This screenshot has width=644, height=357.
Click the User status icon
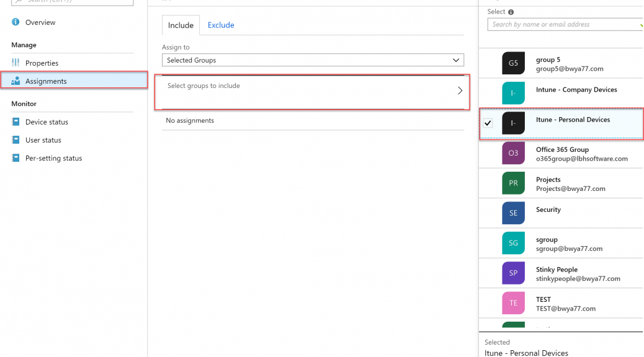(16, 139)
